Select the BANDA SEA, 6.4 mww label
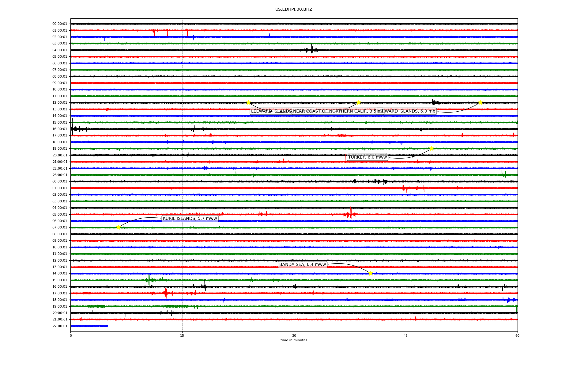Screen dimensions: 588x368 302,265
